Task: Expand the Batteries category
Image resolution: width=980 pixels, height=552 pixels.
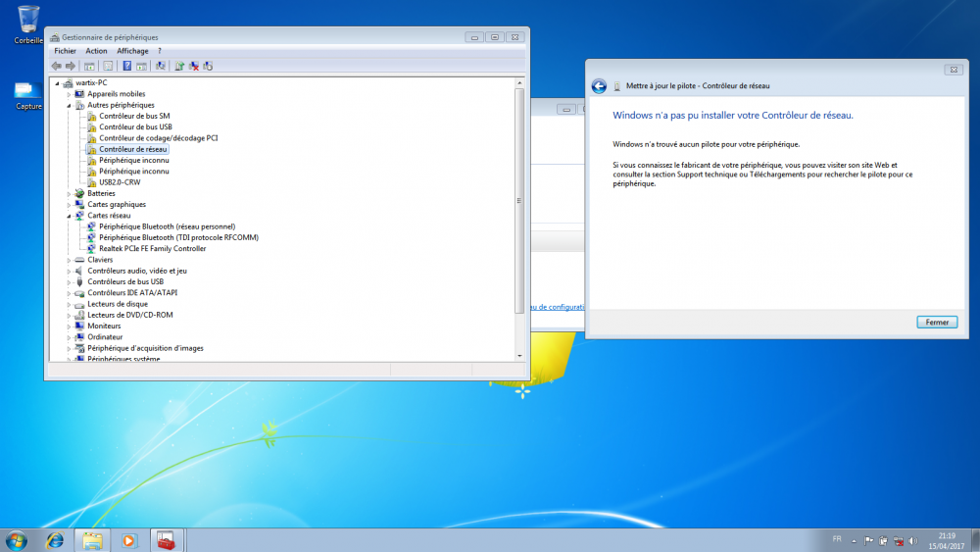Action: pyautogui.click(x=69, y=194)
